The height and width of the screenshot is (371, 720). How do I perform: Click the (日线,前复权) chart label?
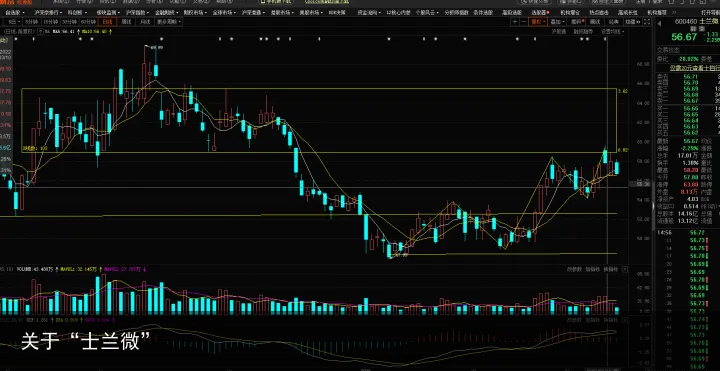coord(20,32)
